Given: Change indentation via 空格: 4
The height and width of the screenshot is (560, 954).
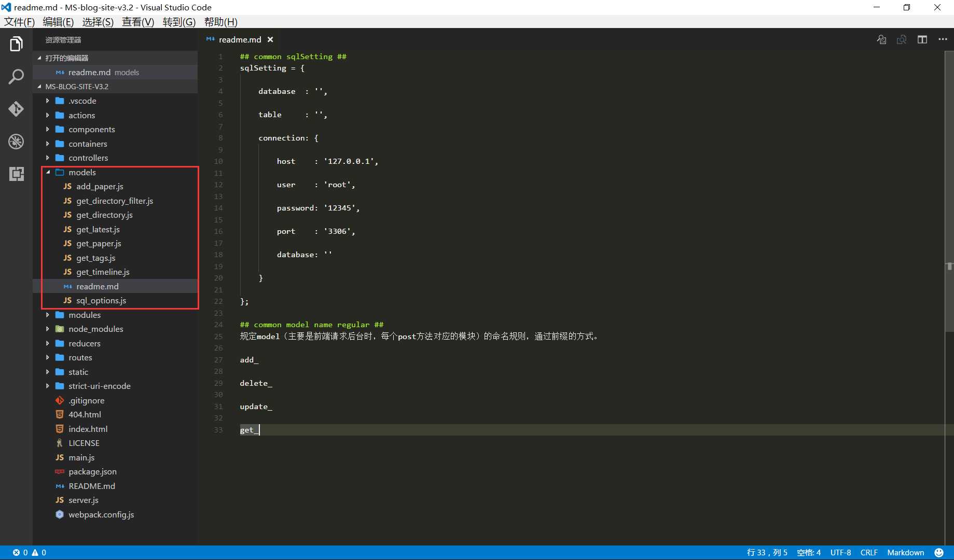Looking at the screenshot, I should coord(809,552).
